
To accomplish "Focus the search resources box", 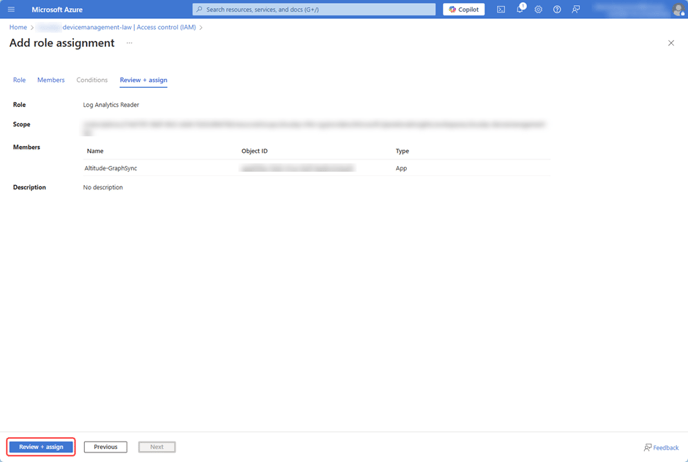I will (x=314, y=9).
